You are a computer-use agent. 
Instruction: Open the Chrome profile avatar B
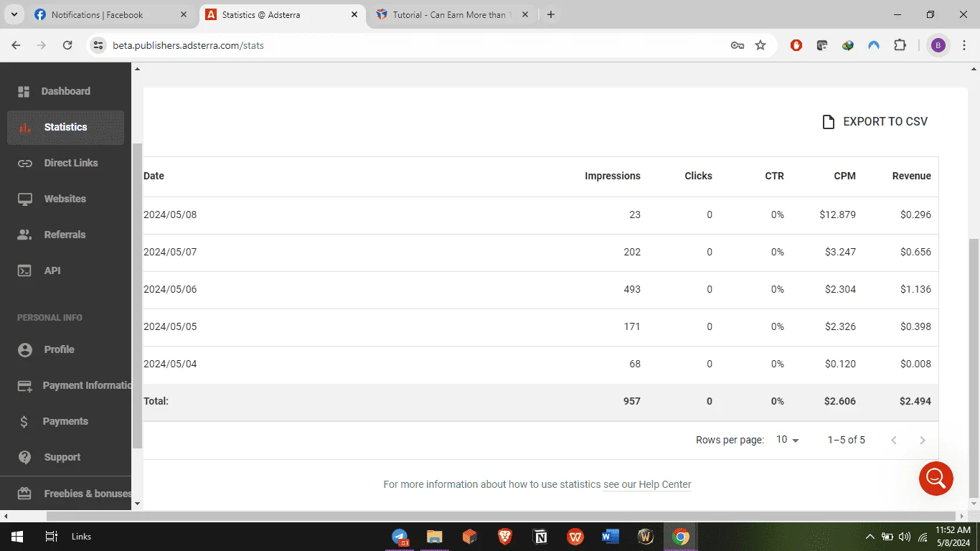pos(938,45)
